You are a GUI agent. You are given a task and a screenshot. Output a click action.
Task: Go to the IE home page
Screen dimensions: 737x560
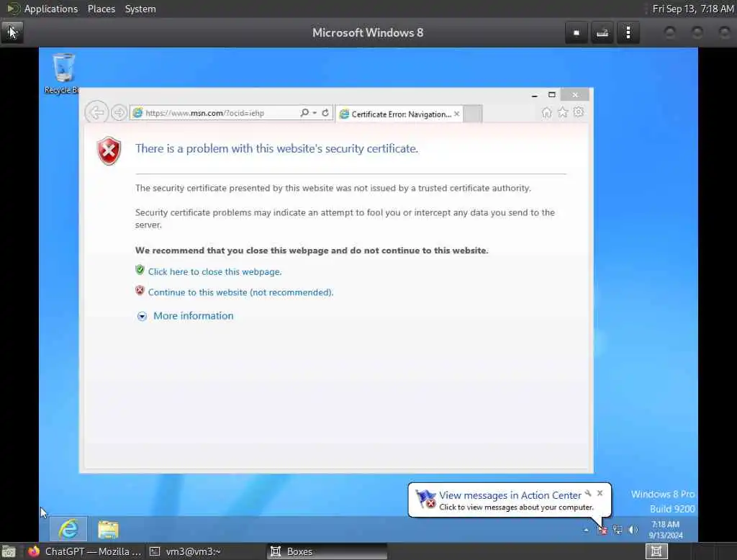546,112
